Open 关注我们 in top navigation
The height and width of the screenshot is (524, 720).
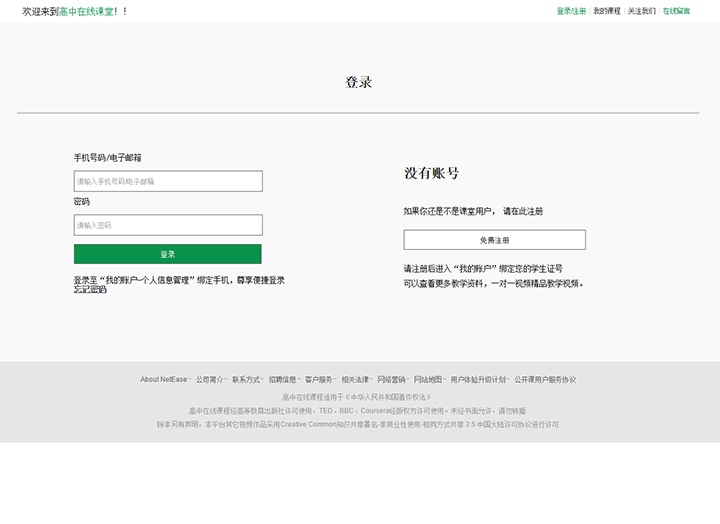641,11
